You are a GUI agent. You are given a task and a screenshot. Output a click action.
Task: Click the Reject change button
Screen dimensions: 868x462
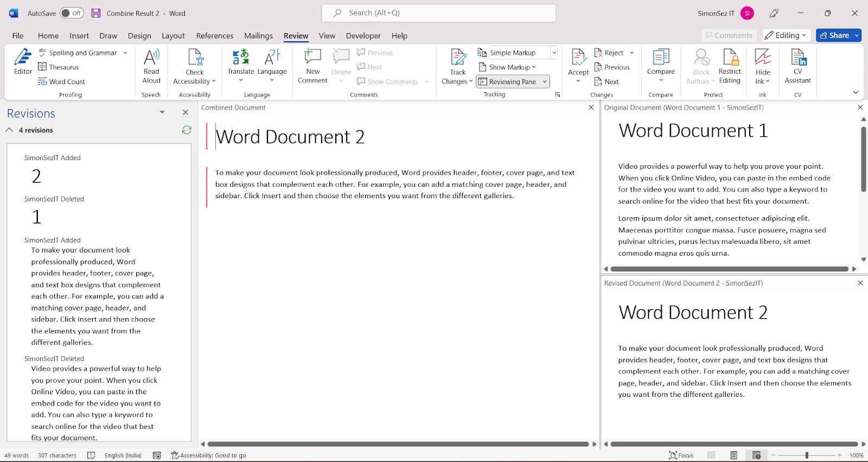tap(609, 53)
